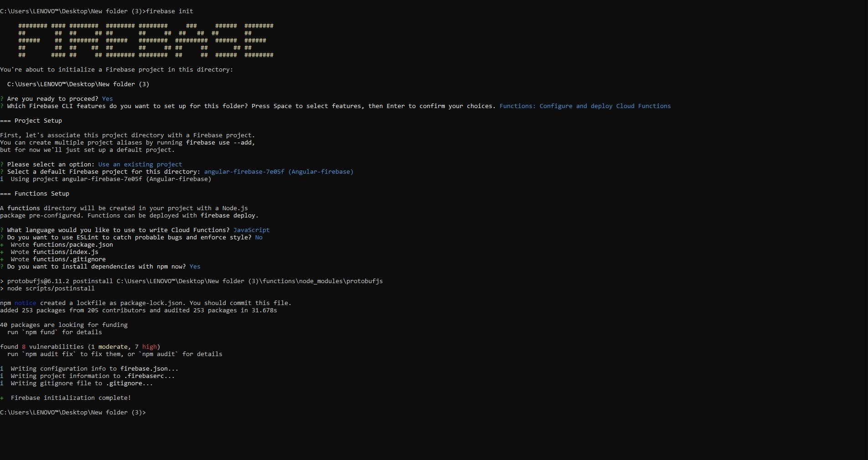The width and height of the screenshot is (868, 460).
Task: Click the 'firebase init' command at the top
Action: point(169,11)
